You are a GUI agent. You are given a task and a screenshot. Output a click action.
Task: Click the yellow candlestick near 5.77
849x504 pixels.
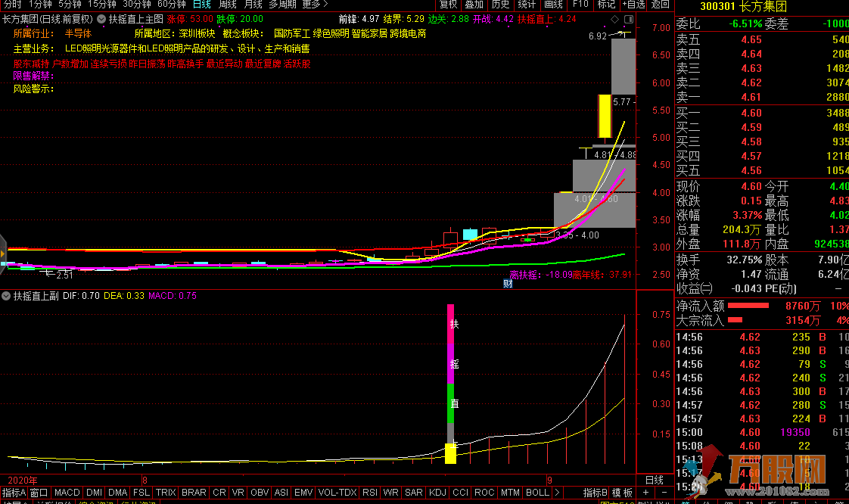tap(605, 116)
